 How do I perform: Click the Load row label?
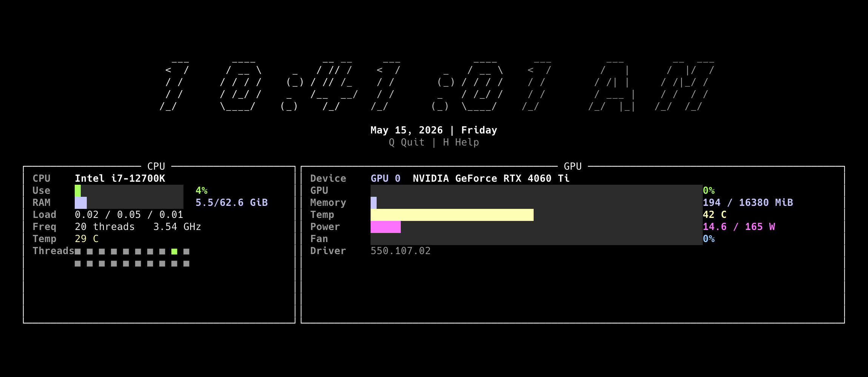point(44,215)
